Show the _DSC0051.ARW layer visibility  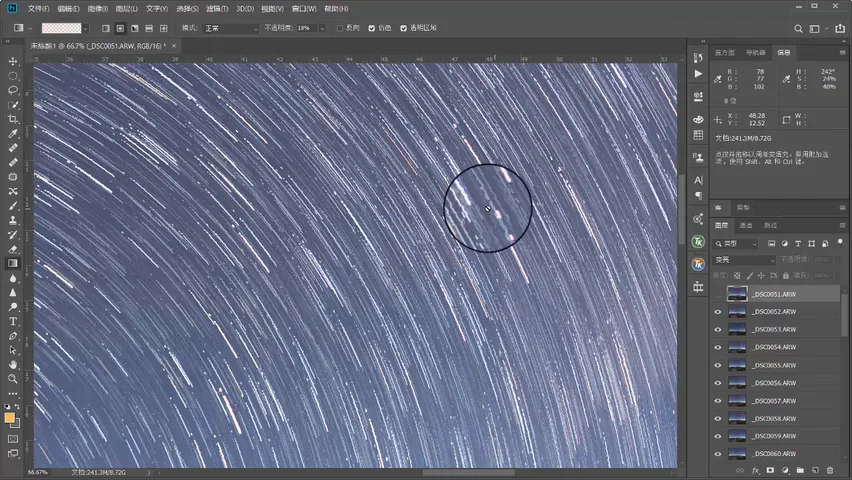click(x=718, y=294)
